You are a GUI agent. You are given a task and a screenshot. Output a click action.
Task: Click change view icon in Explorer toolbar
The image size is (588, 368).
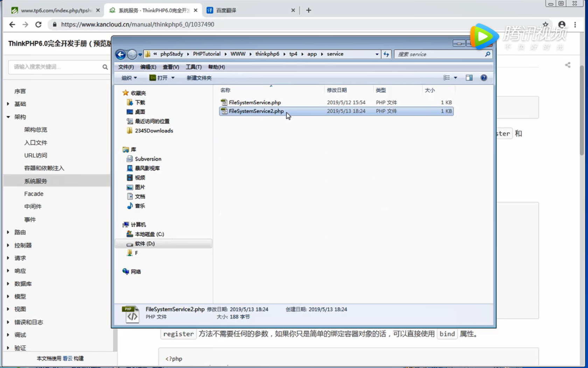click(447, 78)
